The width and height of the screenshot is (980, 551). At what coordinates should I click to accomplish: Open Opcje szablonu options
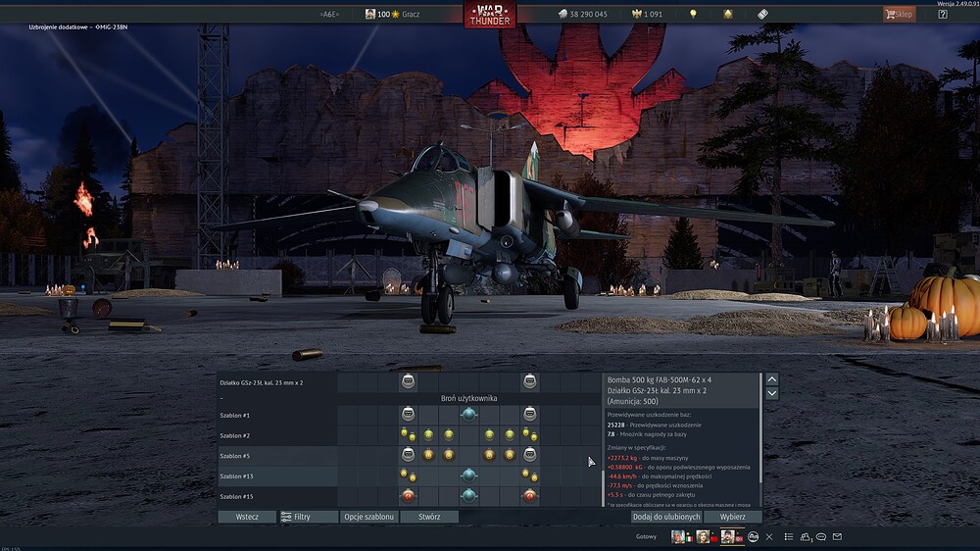pyautogui.click(x=368, y=517)
